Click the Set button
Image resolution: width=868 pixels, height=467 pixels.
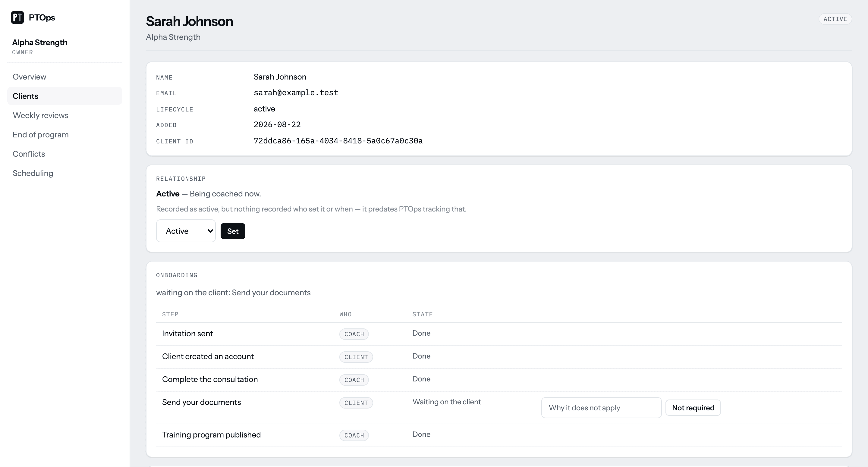(x=233, y=231)
